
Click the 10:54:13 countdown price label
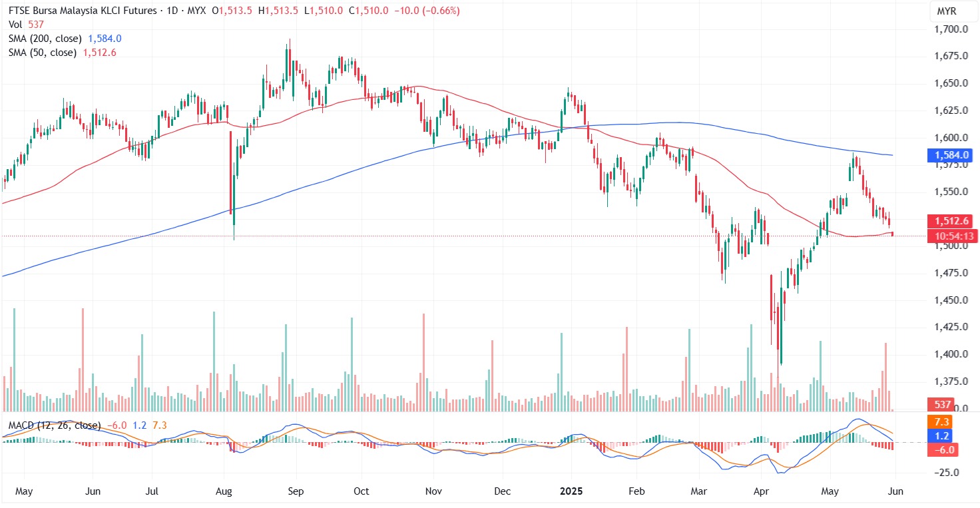951,236
